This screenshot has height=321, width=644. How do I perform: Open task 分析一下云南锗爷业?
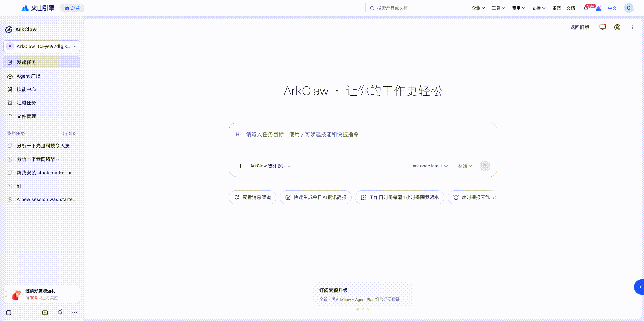[x=42, y=159]
